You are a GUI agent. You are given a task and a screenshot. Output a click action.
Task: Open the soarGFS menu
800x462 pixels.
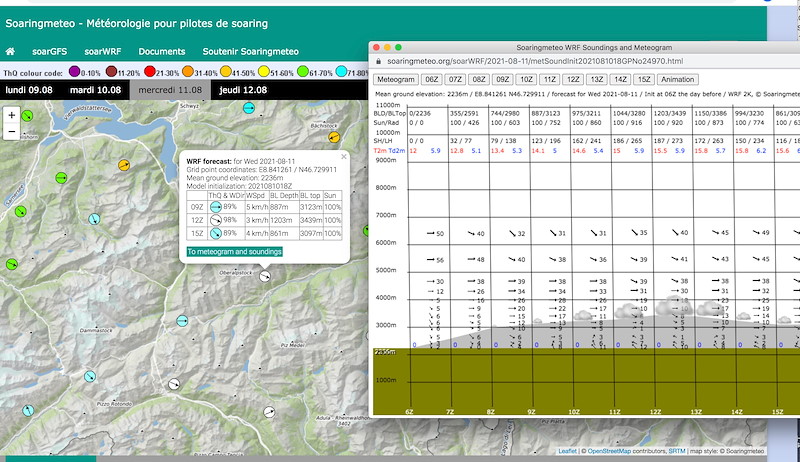pyautogui.click(x=49, y=52)
